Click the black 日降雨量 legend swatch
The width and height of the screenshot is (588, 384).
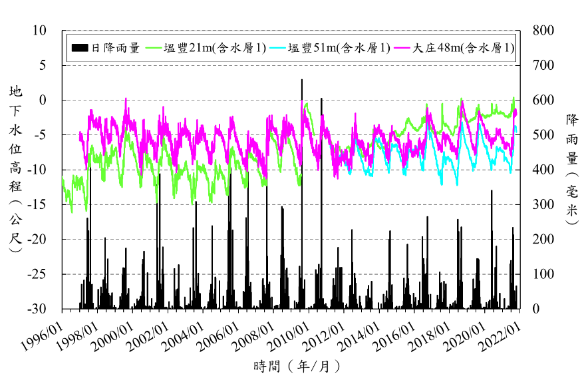click(80, 48)
